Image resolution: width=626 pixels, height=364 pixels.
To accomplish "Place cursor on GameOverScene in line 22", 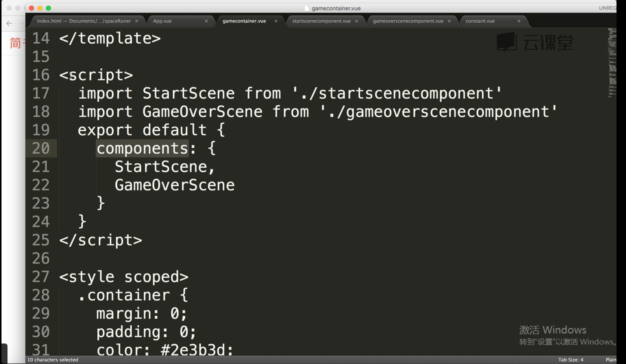I will (174, 185).
